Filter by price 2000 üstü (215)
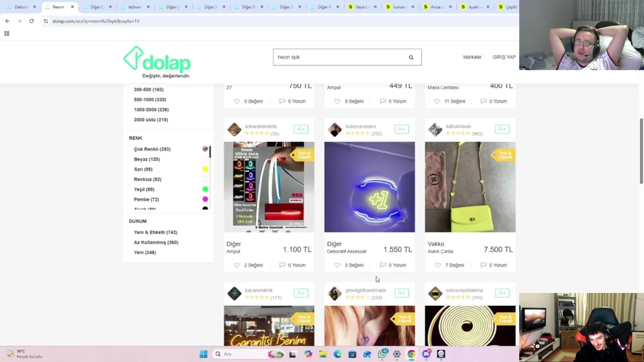Viewport: 644px width, 362px height. pyautogui.click(x=151, y=120)
